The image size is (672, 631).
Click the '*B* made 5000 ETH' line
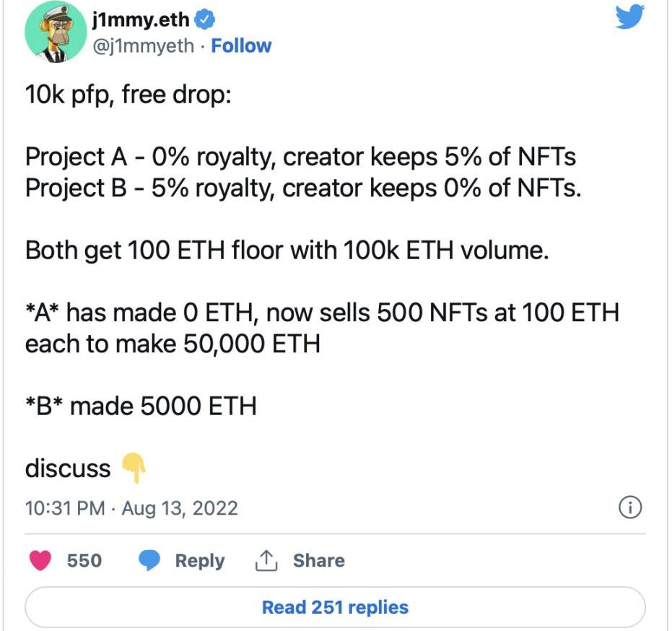point(141,406)
